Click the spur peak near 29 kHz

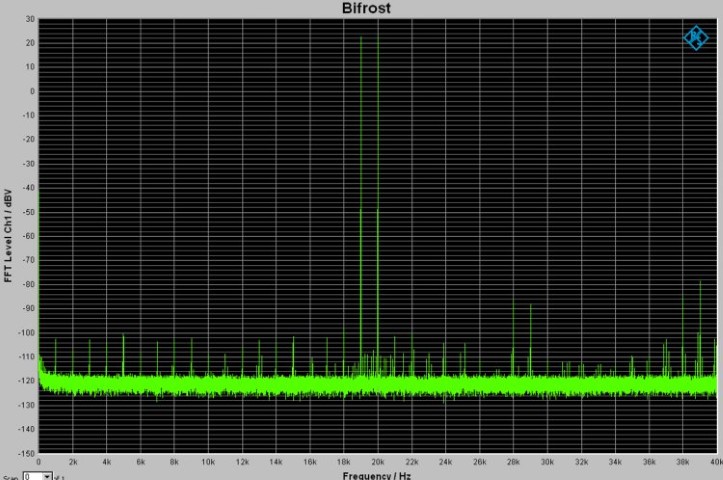(x=530, y=305)
